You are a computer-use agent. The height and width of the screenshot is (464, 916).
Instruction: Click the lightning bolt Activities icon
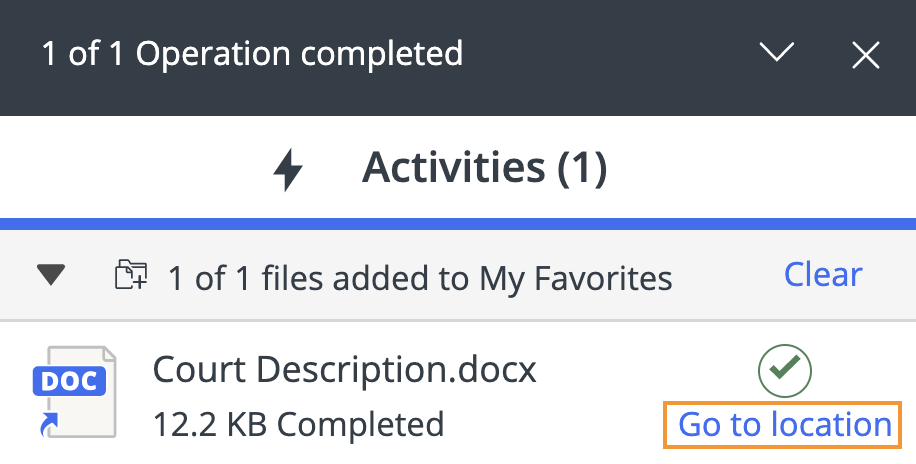(288, 170)
